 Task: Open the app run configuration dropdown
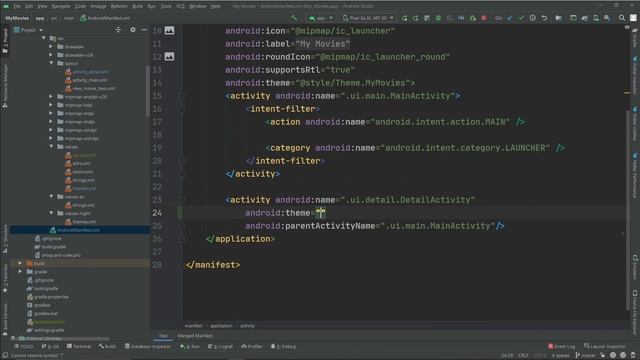coord(321,18)
